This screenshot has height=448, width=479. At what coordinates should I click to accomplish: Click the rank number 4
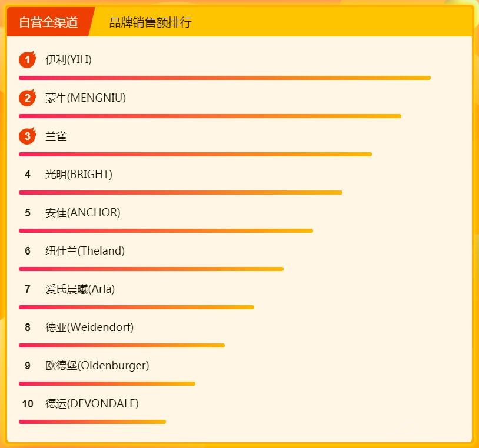click(28, 175)
